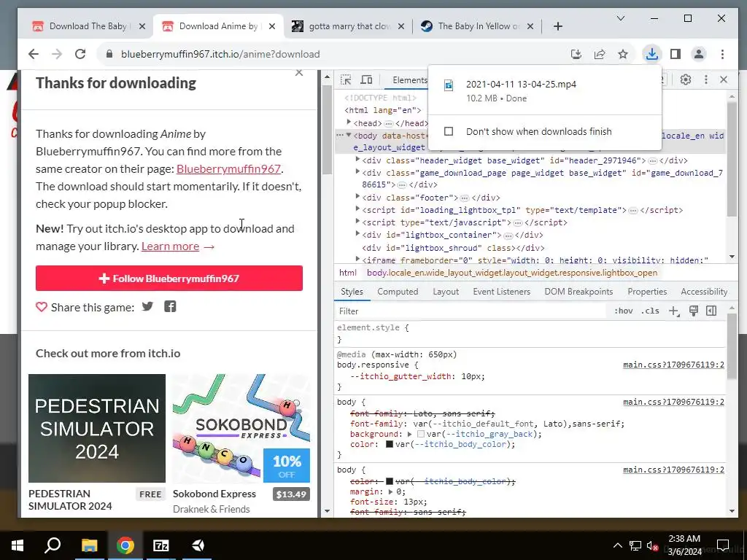This screenshot has height=560, width=747.
Task: Select the Elements panel tab
Action: [410, 80]
